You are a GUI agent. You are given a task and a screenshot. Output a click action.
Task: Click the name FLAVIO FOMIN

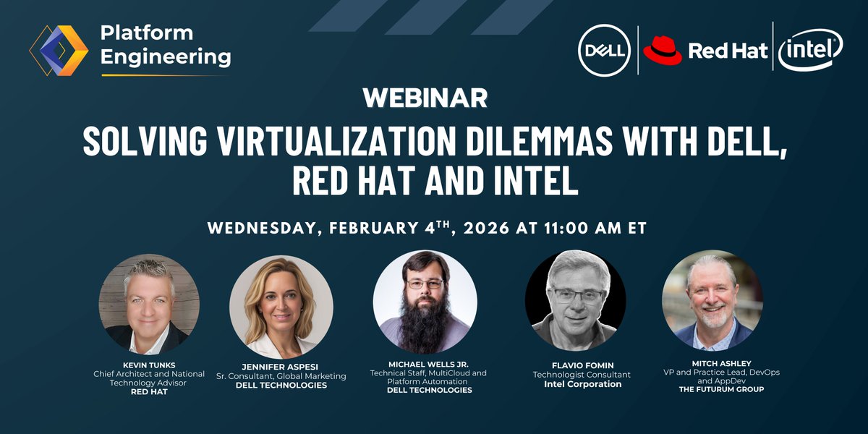pyautogui.click(x=582, y=365)
